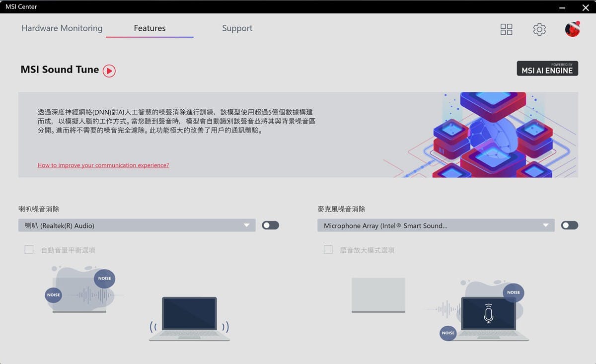This screenshot has width=596, height=364.
Task: Check the 語音放大模式選項 checkbox
Action: click(x=328, y=250)
